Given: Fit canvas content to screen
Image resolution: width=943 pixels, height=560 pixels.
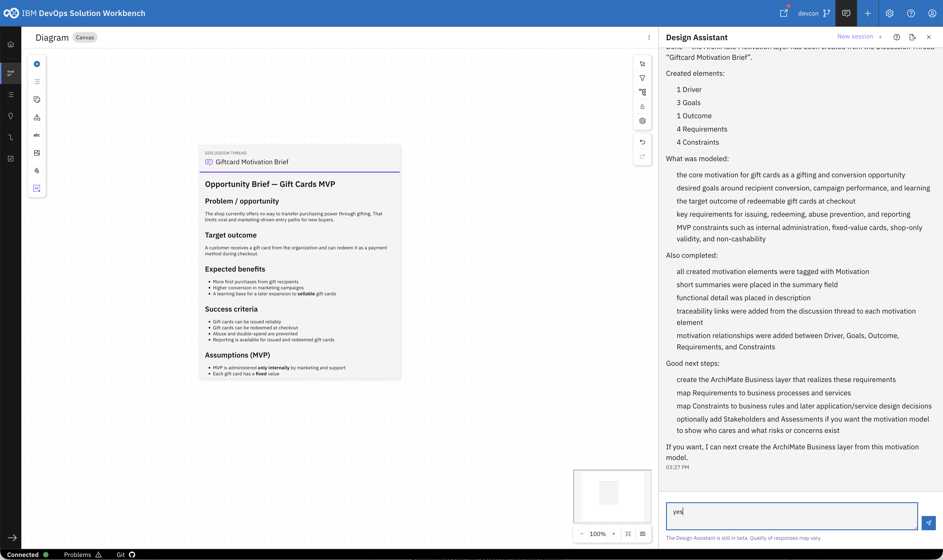Looking at the screenshot, I should pos(628,534).
